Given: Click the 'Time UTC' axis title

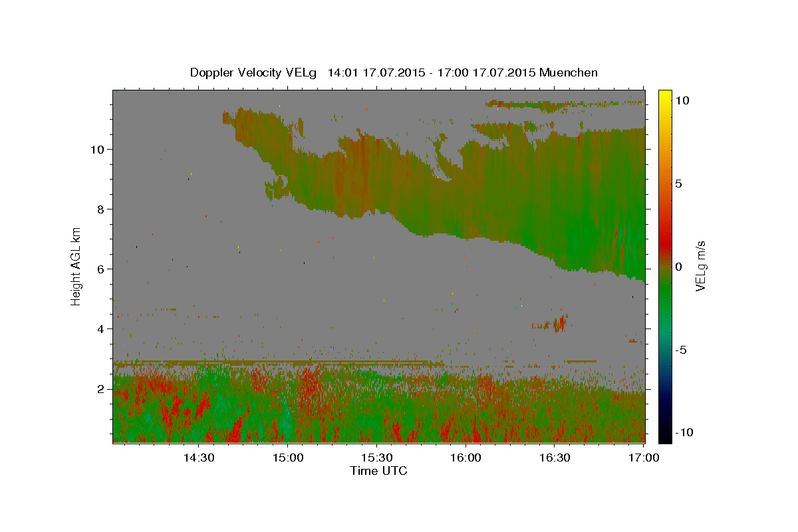Looking at the screenshot, I should [378, 471].
